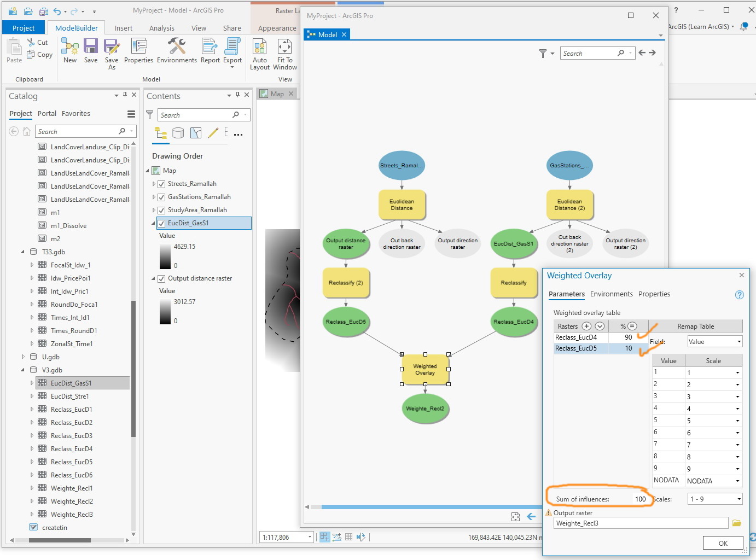Click the Weighted Overlay model tool
Screen dimensions: 756x560
pyautogui.click(x=425, y=370)
